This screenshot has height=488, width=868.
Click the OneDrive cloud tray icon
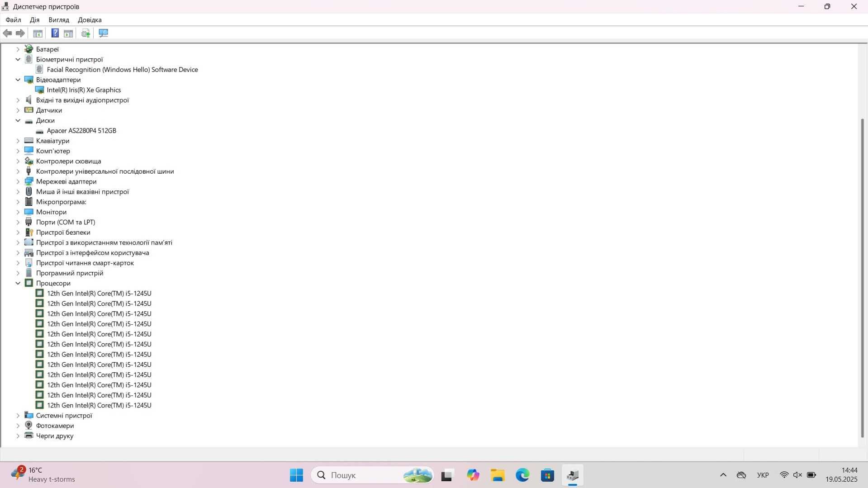click(x=741, y=475)
